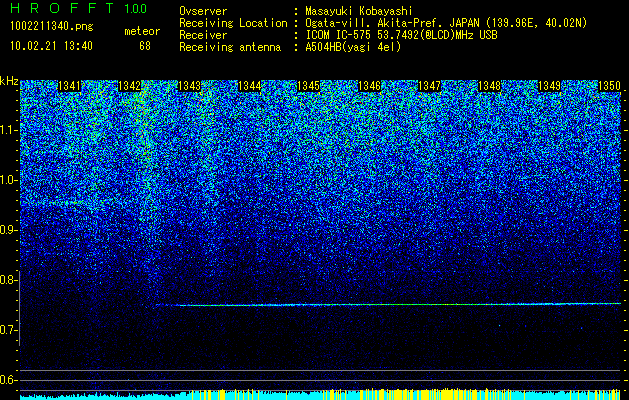This screenshot has width=629, height=400.
Task: Click the version number 1.0.0
Action: (135, 8)
